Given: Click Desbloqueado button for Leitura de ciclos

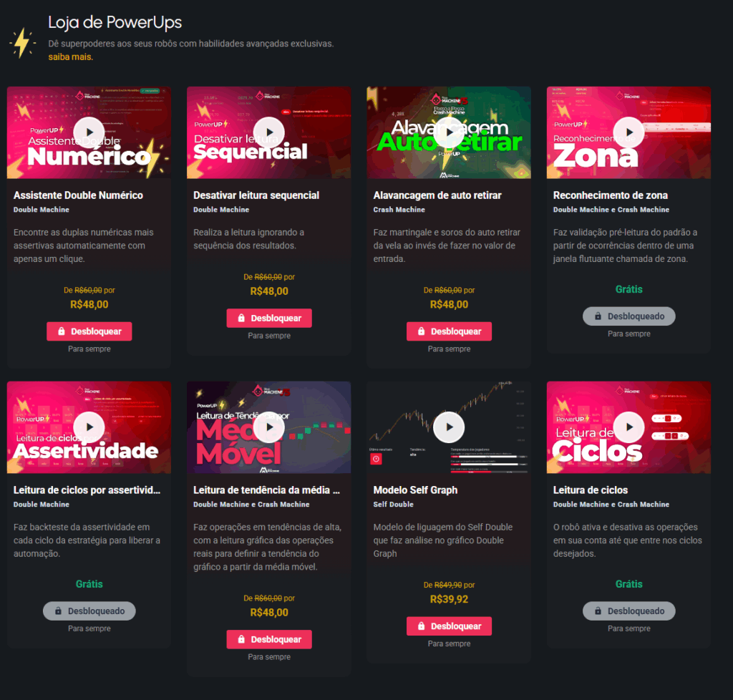Looking at the screenshot, I should (x=628, y=611).
